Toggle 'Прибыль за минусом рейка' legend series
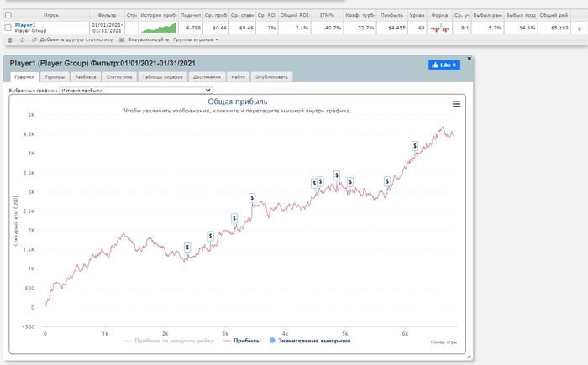 point(169,341)
